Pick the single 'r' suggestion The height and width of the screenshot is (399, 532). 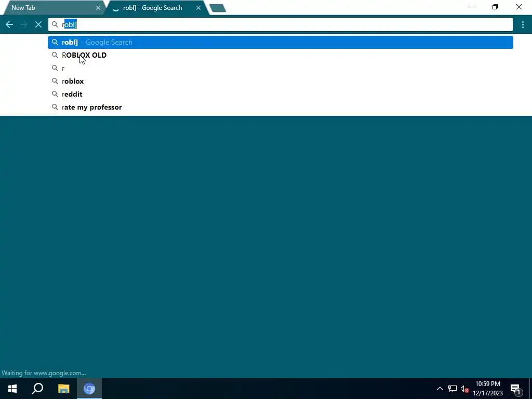click(280, 68)
